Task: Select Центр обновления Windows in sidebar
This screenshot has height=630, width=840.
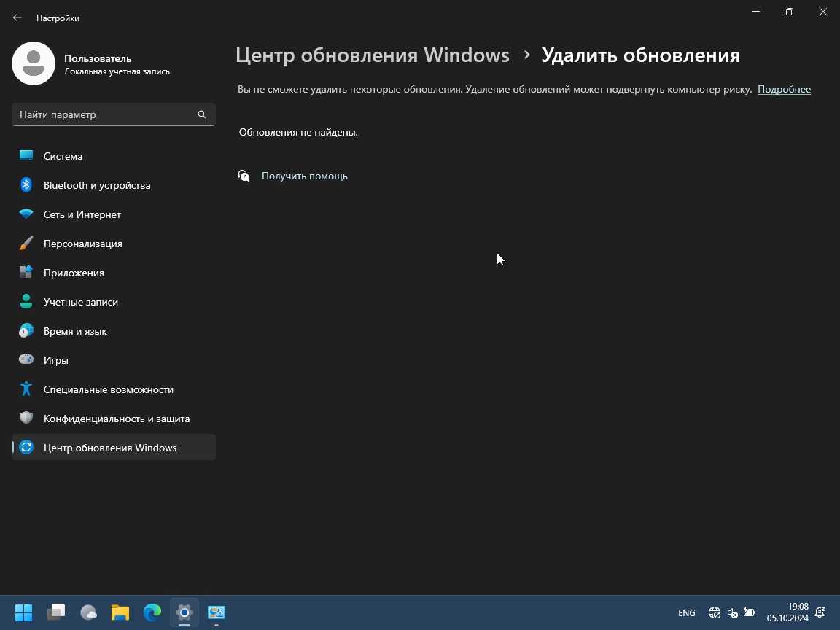Action: tap(114, 447)
